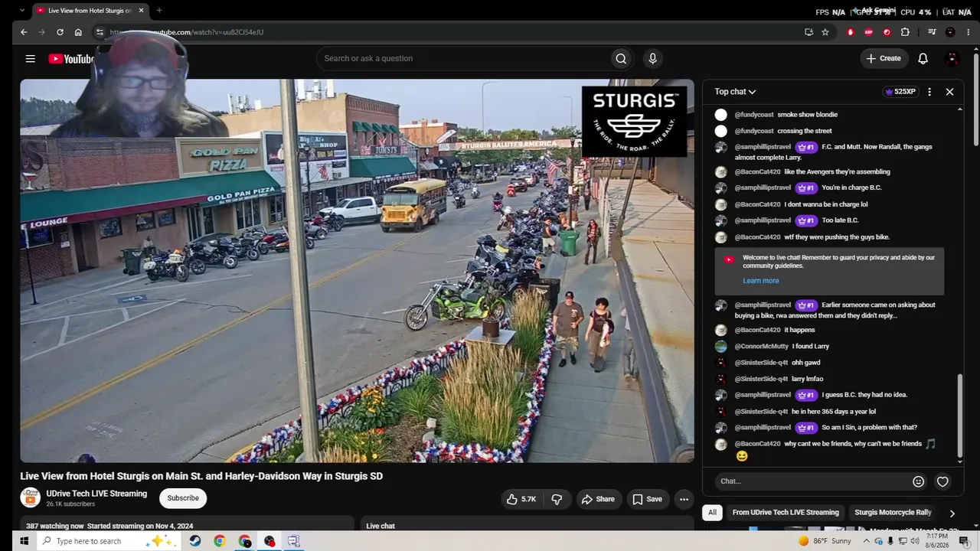
Task: Open more actions for the video
Action: tap(684, 499)
